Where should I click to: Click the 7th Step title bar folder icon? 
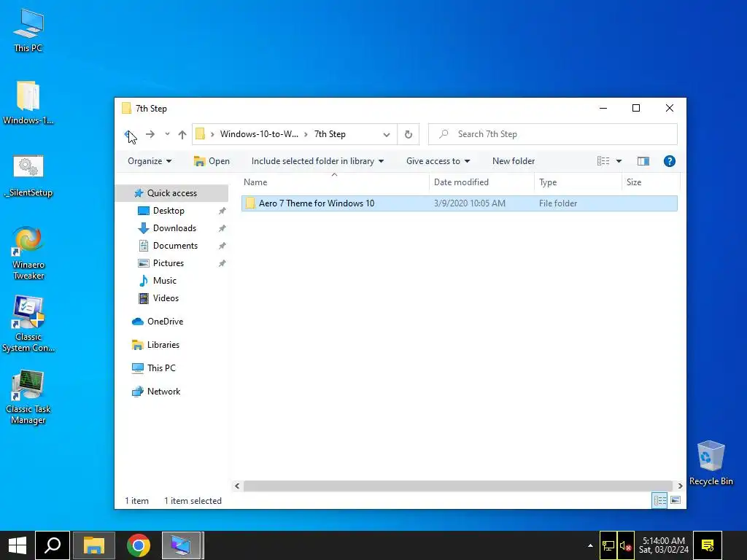[x=126, y=109]
